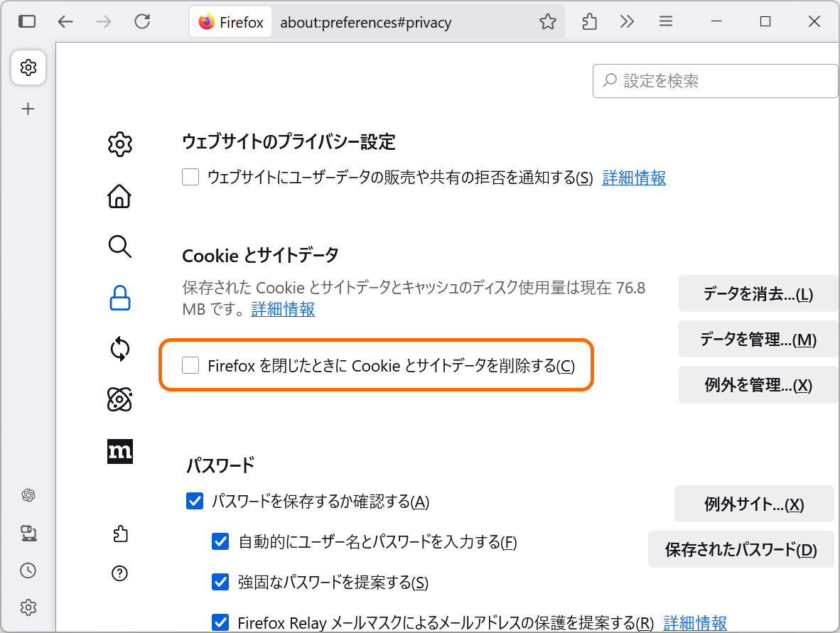Open the application hamburger menu
Screen dimensions: 840x633
[666, 21]
